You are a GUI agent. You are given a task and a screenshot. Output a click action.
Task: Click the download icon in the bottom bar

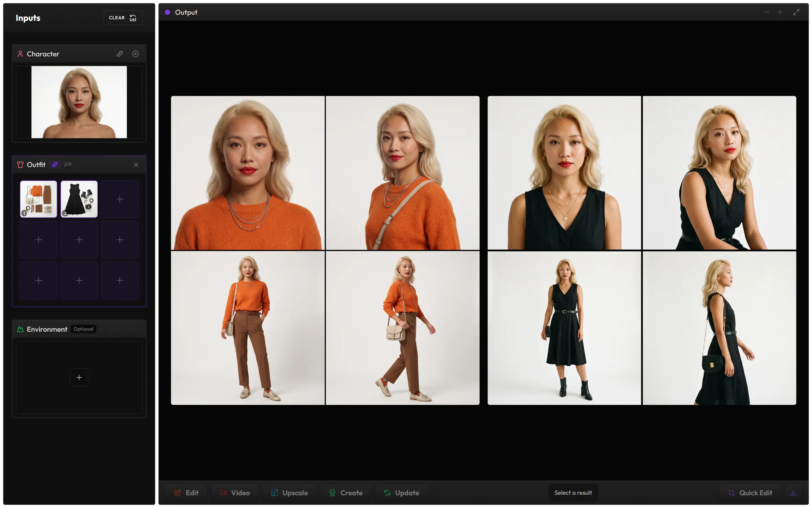(793, 493)
